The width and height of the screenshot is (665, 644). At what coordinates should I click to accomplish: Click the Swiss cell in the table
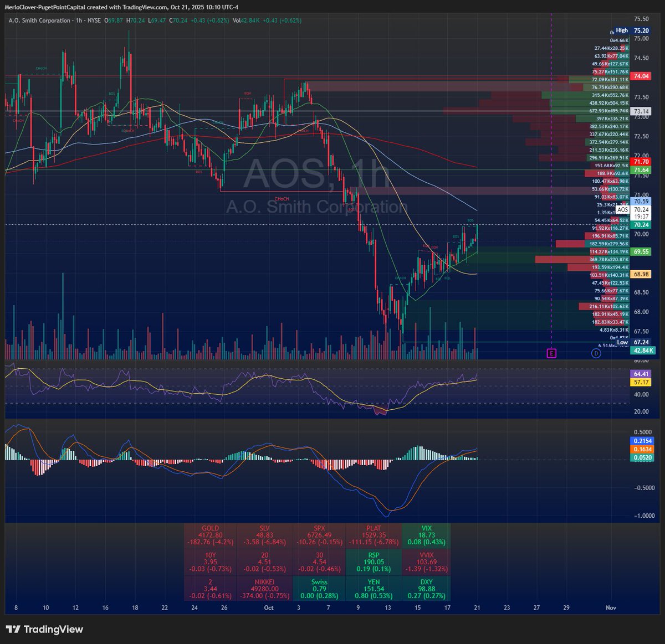click(319, 589)
